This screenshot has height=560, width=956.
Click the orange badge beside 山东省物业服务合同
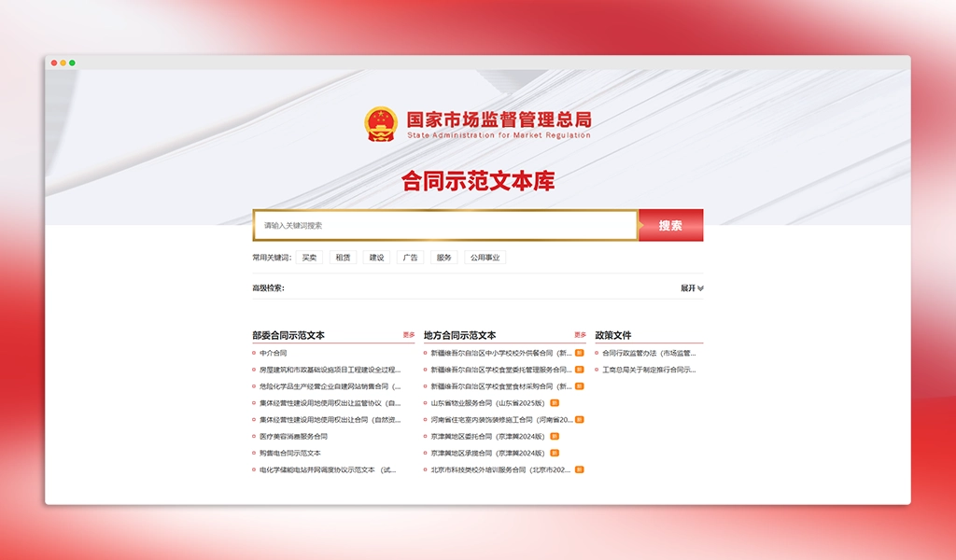[555, 403]
